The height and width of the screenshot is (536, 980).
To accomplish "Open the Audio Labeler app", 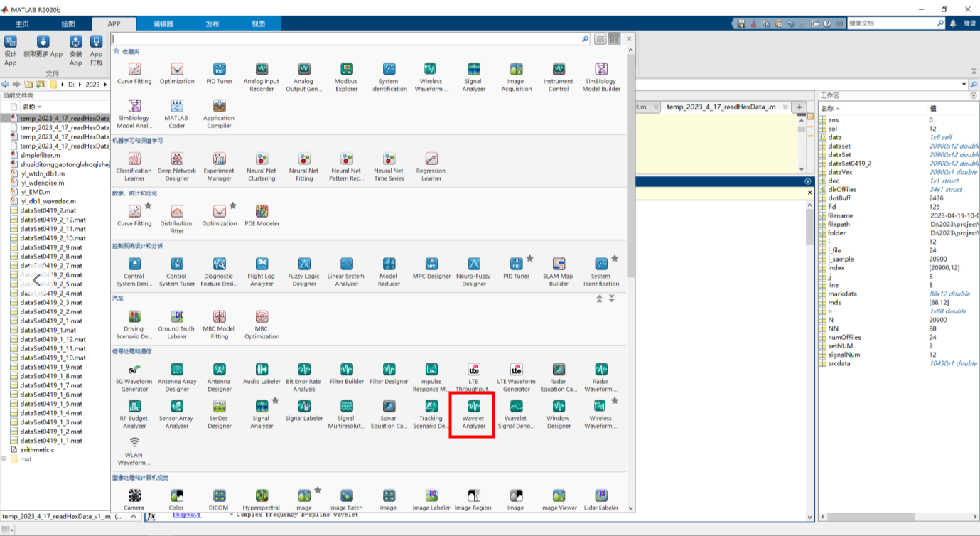I will click(x=262, y=375).
